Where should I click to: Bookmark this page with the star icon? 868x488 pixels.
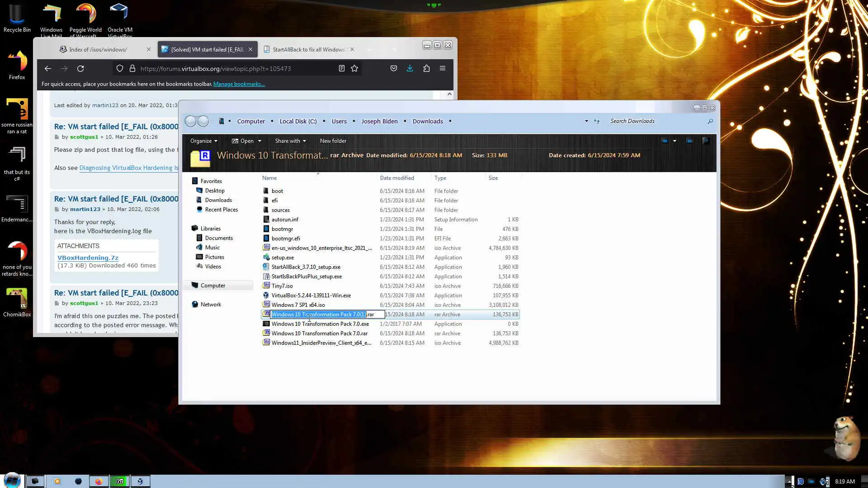354,68
